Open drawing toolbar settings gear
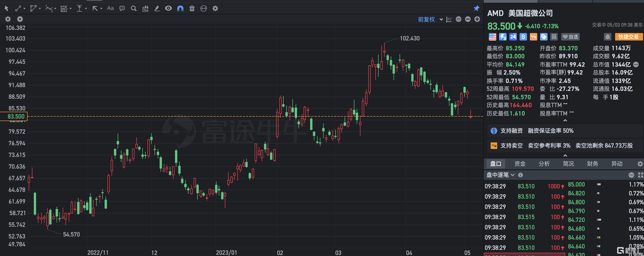Image resolution: width=644 pixels, height=256 pixels. 215,8
